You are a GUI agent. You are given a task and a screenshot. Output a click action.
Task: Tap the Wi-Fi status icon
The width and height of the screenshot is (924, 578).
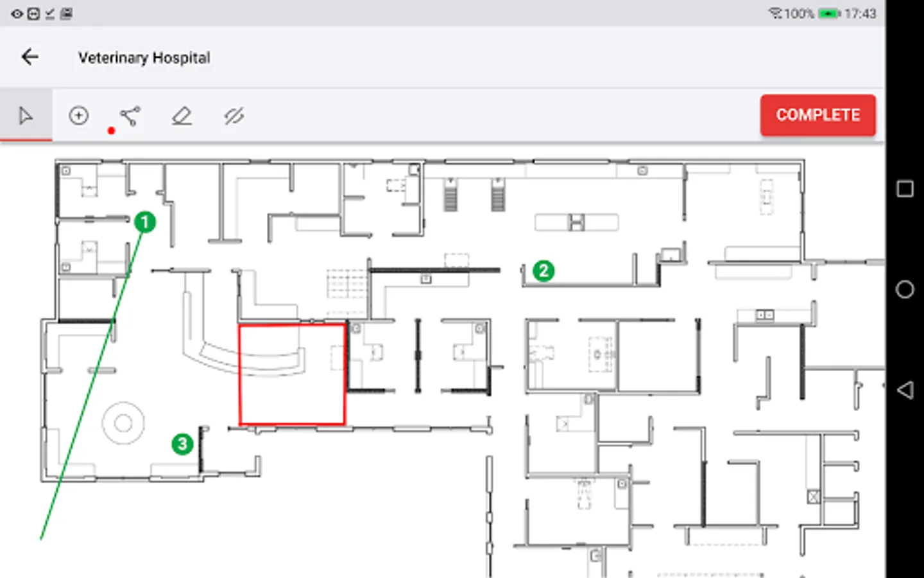tap(775, 13)
